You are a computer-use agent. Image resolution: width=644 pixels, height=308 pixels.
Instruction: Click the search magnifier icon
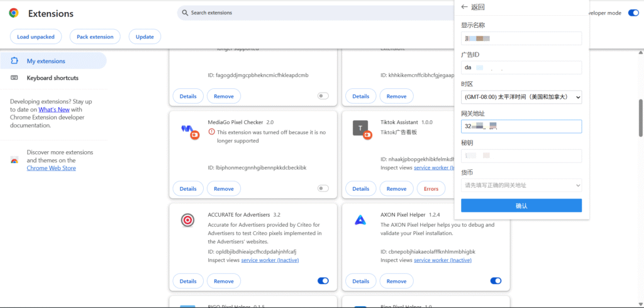[185, 13]
